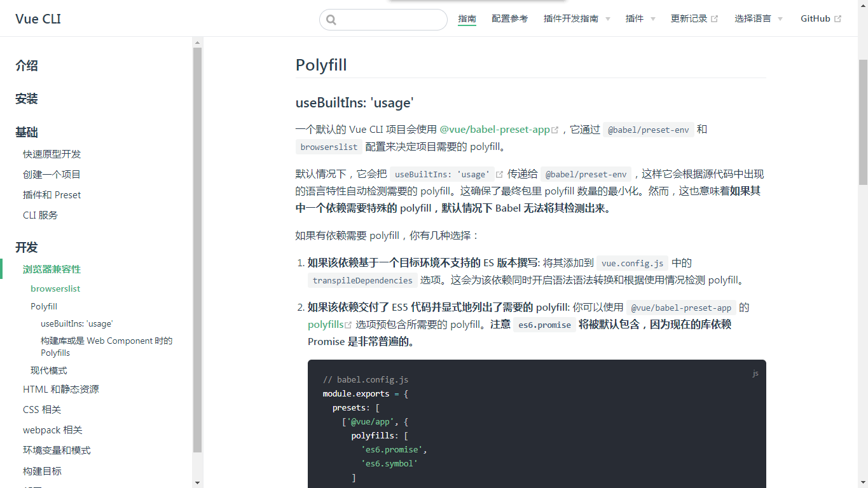Go to the 指南 nav tab
Viewport: 868px width, 488px height.
467,19
